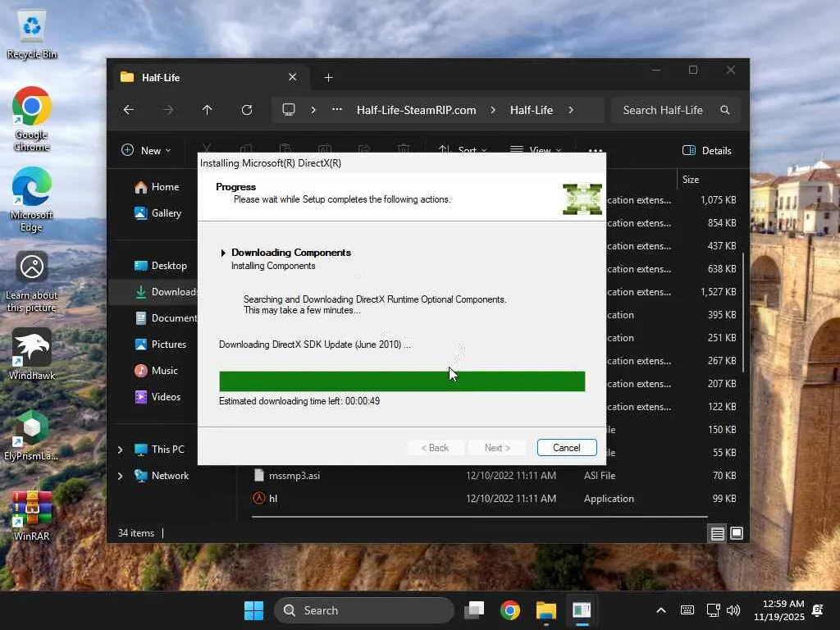Open ElyPrismLauncher desktop shortcut
This screenshot has width=840, height=630.
pos(32,435)
